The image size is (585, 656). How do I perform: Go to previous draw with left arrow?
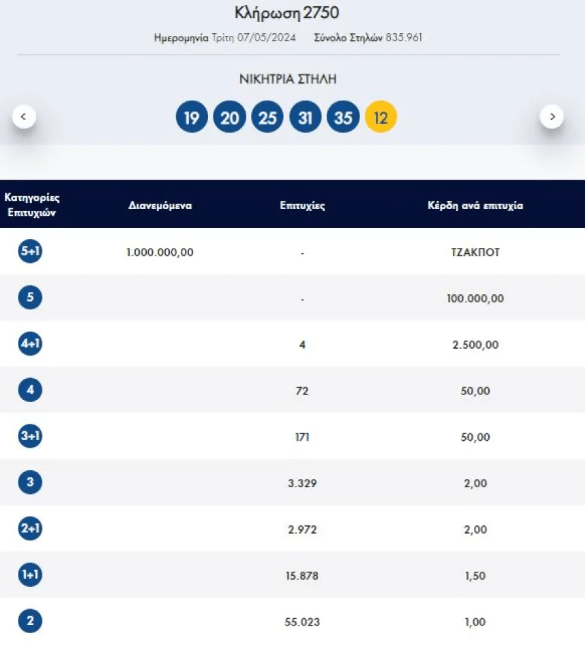[x=24, y=117]
